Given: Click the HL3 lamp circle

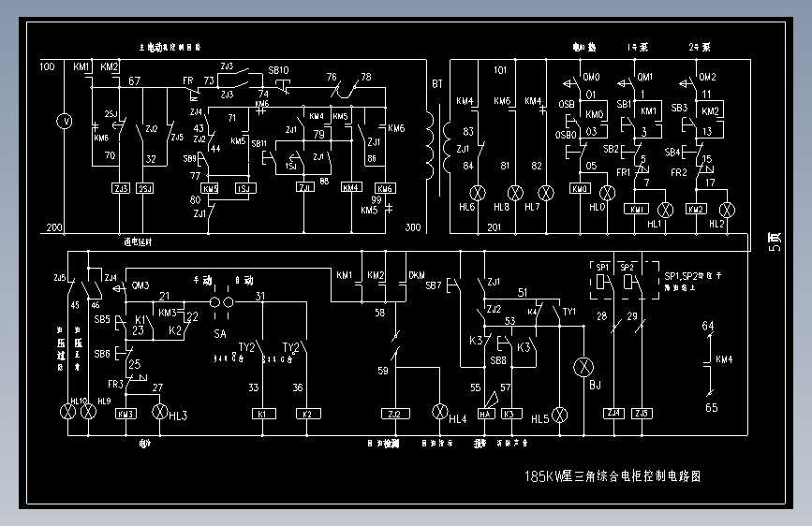Looking at the screenshot, I should pyautogui.click(x=160, y=412).
